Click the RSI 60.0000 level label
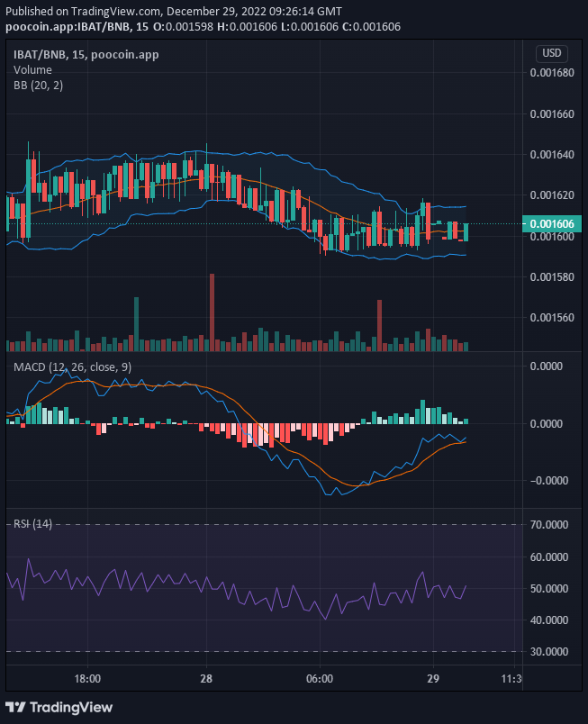Viewport: 588px width, 724px height. pyautogui.click(x=549, y=557)
